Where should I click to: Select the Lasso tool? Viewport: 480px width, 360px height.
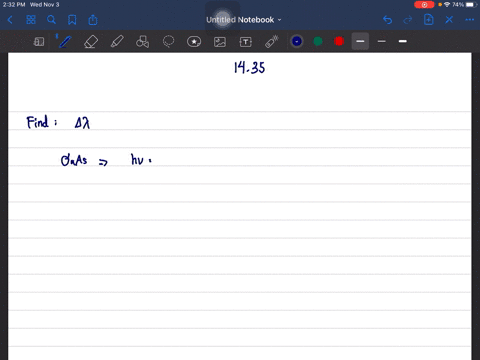click(168, 42)
